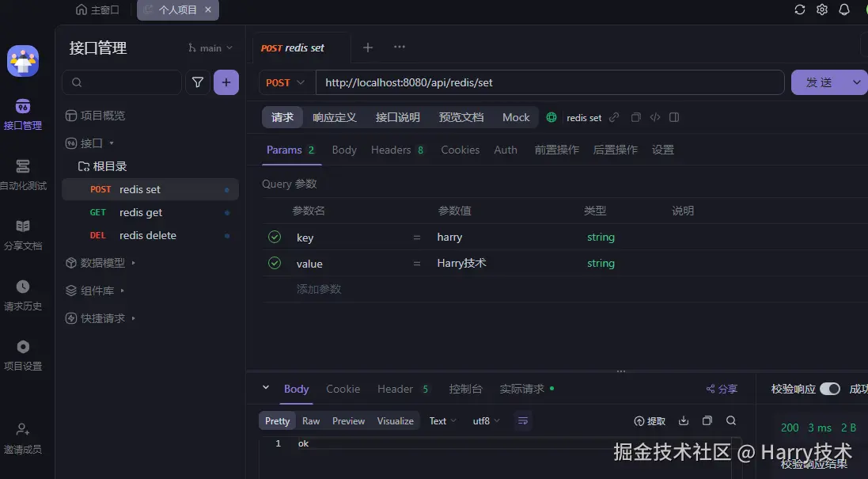The width and height of the screenshot is (868, 479).
Task: Switch to the Mock tab
Action: coord(516,117)
